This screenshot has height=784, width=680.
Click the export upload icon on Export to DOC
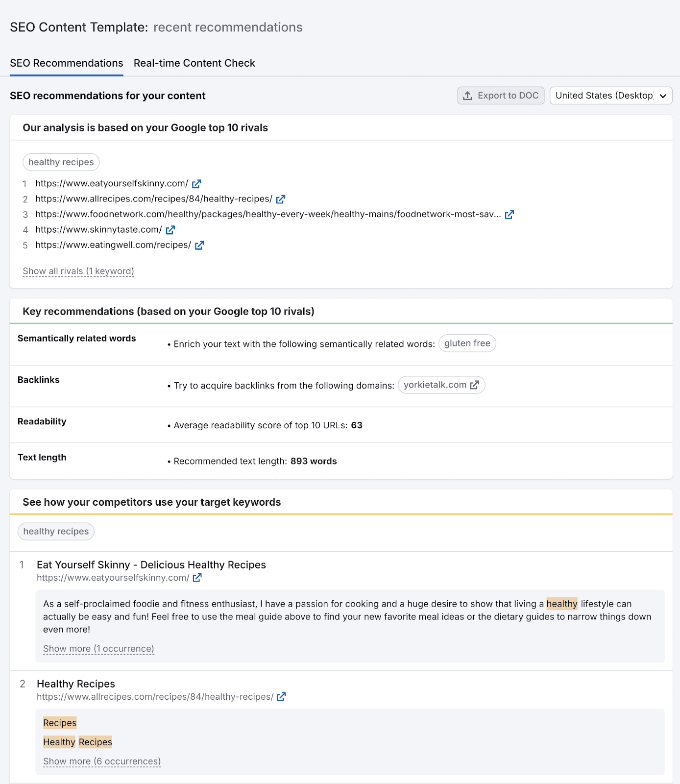pyautogui.click(x=468, y=96)
